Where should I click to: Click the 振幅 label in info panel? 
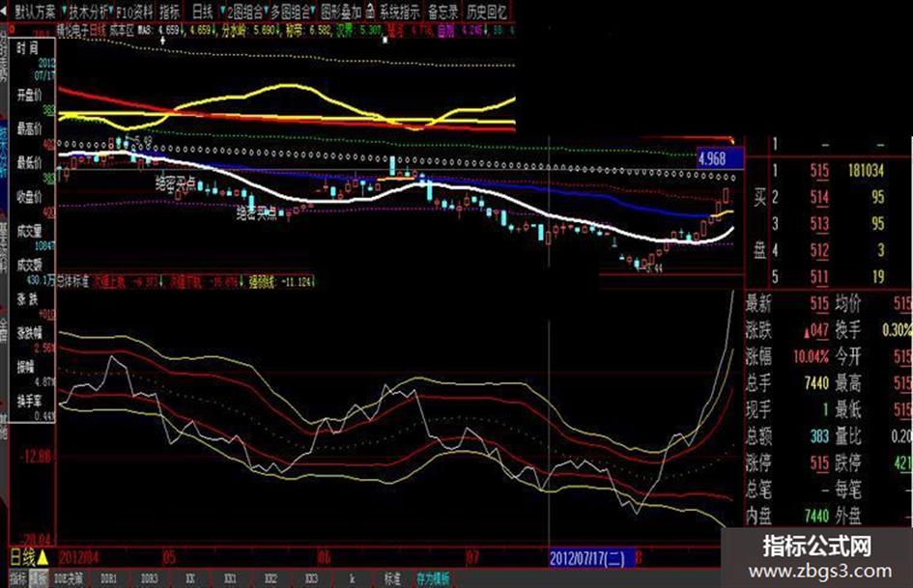pos(26,367)
